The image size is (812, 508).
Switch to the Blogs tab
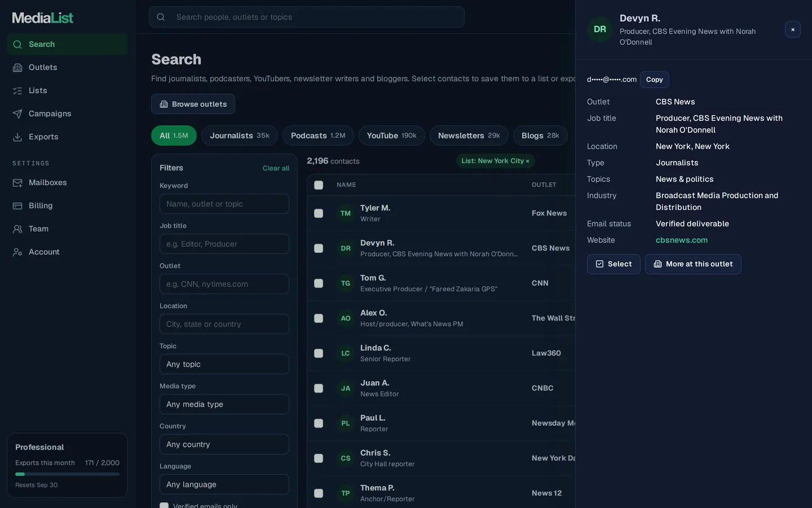pyautogui.click(x=540, y=135)
